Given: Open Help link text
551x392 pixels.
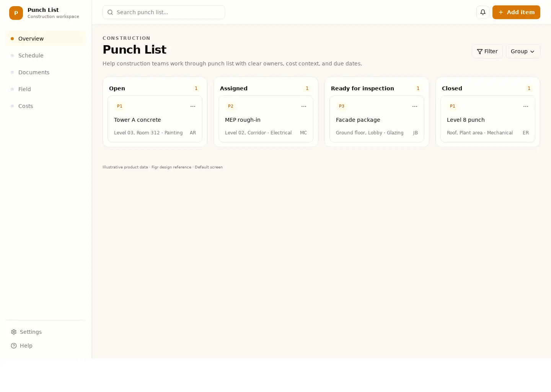Looking at the screenshot, I should [x=26, y=346].
